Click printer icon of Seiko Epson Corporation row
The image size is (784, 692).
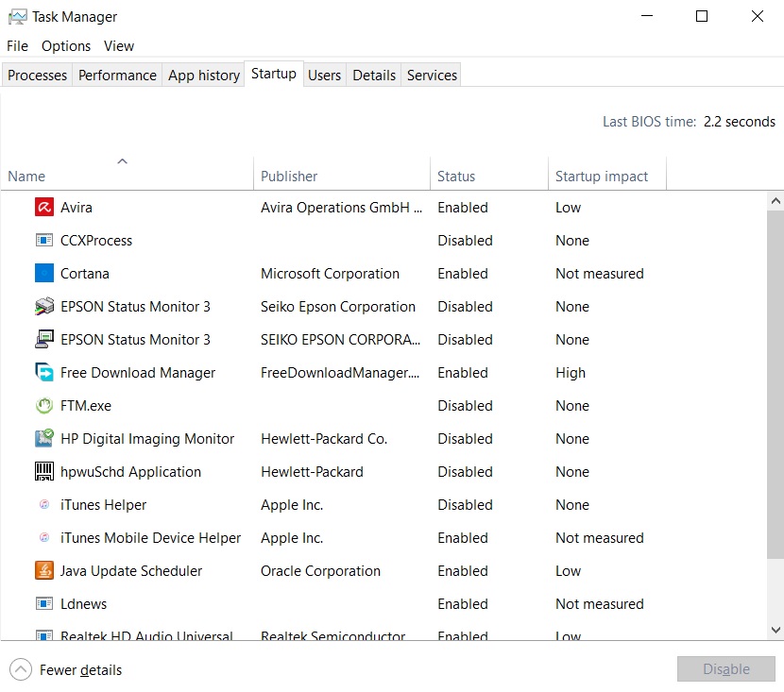[x=44, y=306]
